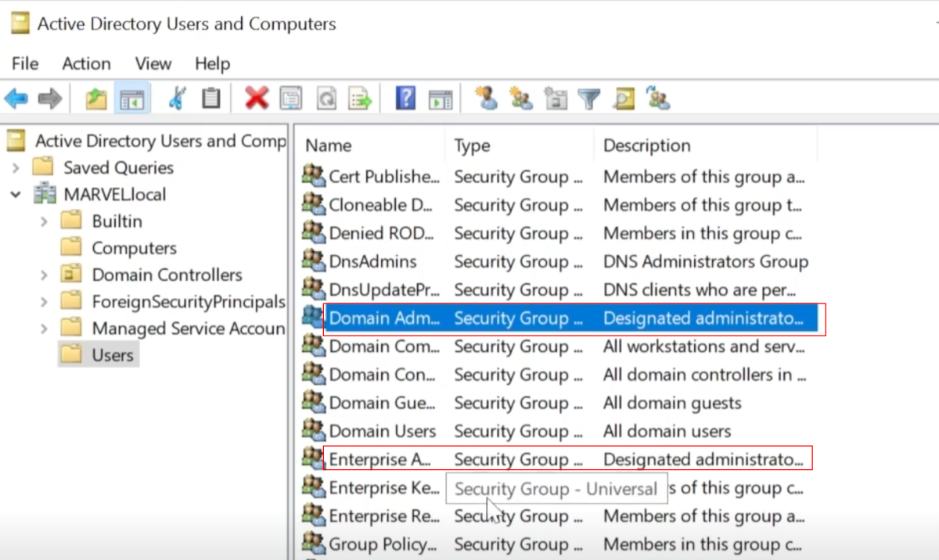Image resolution: width=939 pixels, height=560 pixels.
Task: Click the red Delete X icon
Action: (256, 99)
